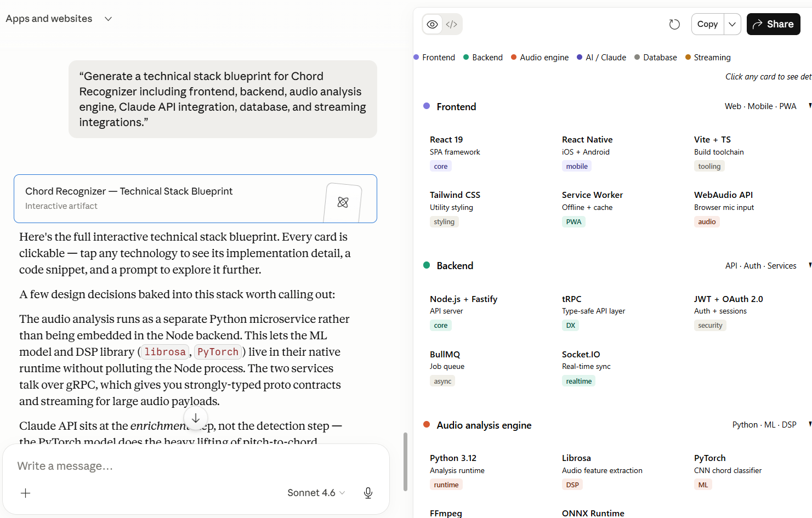Screen dimensions: 812x518
Task: Click the "DX" tag on tRPC
Action: (x=571, y=326)
